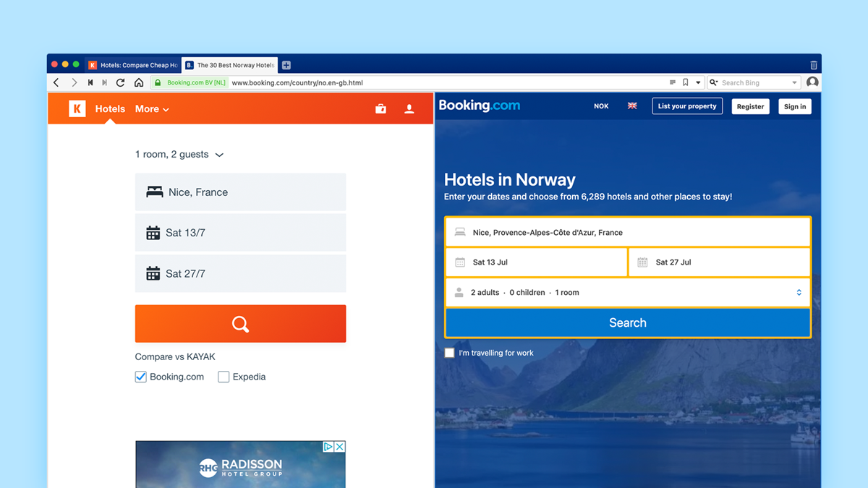Click the Radisson Hotel Group ad banner
Viewport: 868px width, 488px height.
[240, 464]
